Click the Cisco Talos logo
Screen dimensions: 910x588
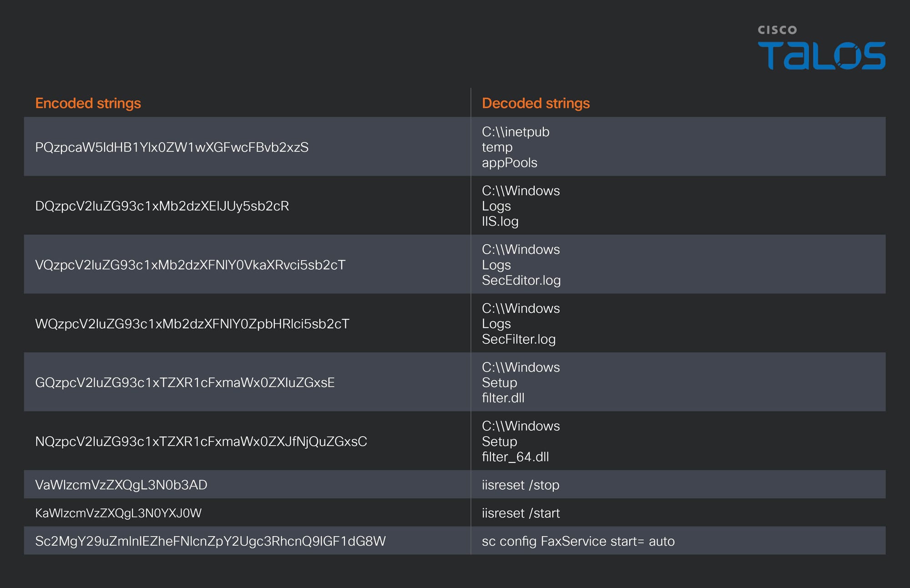click(x=822, y=47)
